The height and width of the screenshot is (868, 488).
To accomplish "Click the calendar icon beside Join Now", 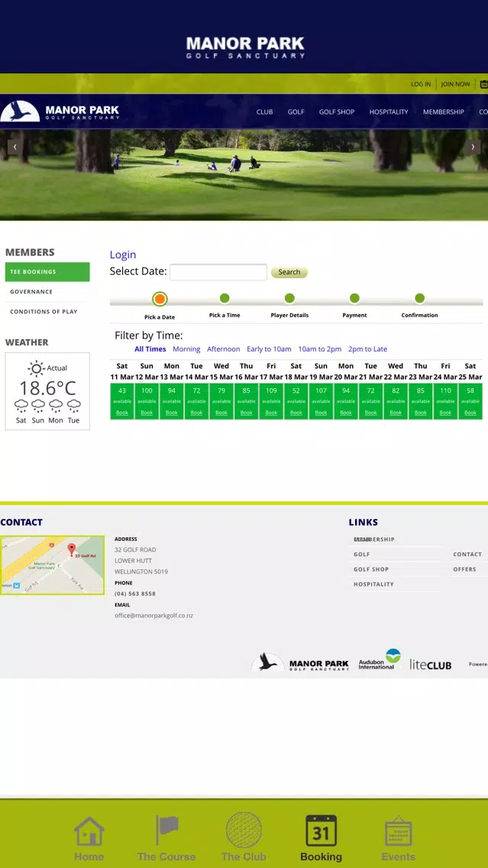I will (483, 84).
